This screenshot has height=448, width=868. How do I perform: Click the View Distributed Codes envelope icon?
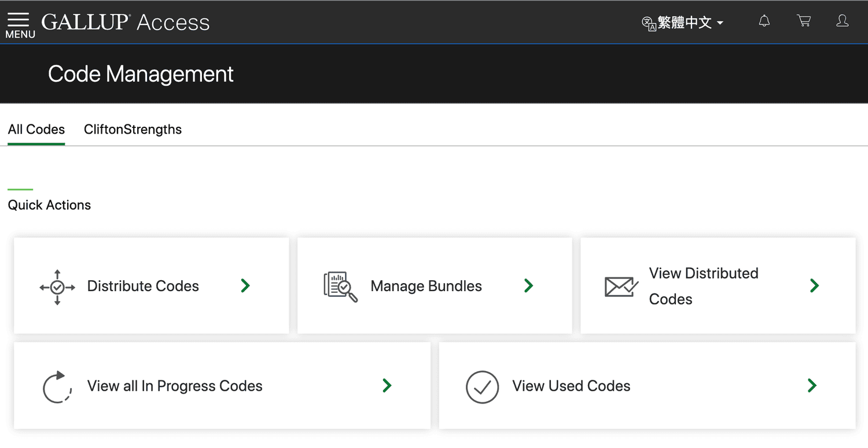click(621, 287)
